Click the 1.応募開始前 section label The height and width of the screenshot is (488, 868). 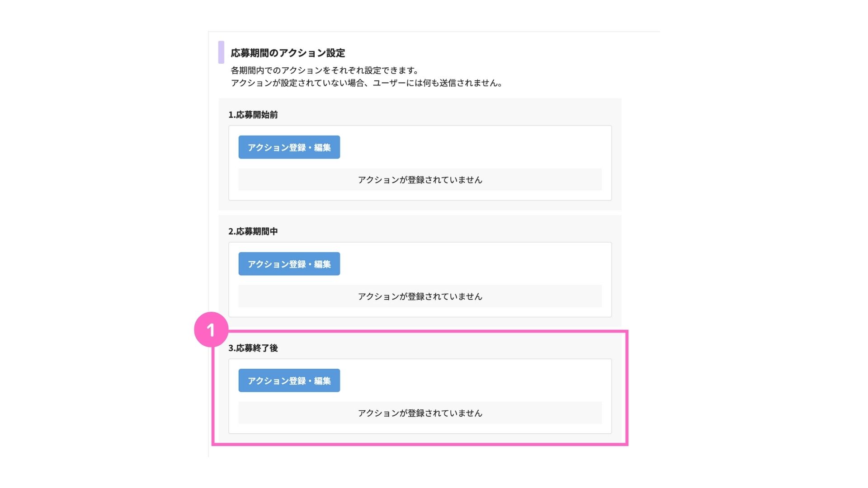pos(253,115)
